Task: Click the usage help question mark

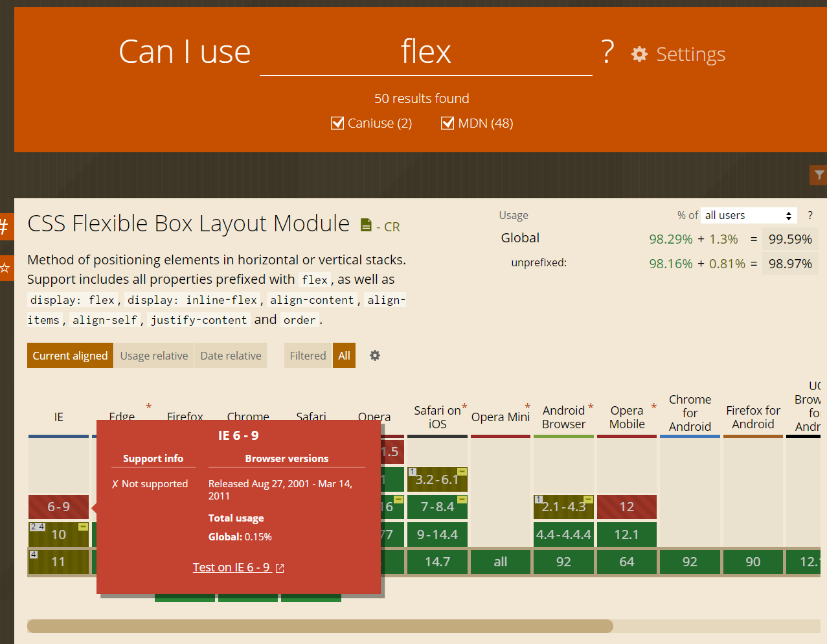Action: [810, 215]
